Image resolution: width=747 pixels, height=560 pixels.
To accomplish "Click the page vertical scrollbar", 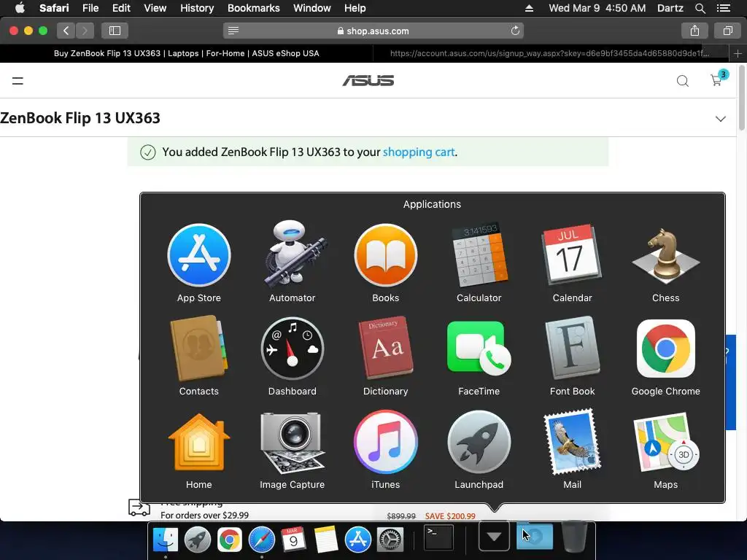I will click(x=741, y=98).
